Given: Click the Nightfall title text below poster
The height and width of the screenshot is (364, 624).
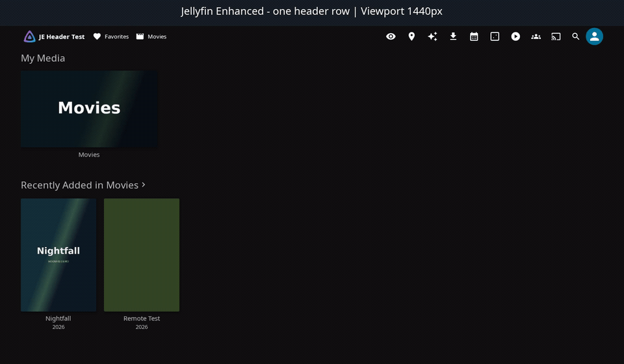Looking at the screenshot, I should point(58,318).
